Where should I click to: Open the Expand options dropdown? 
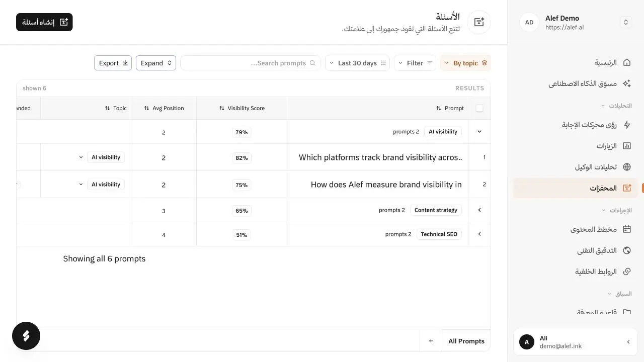tap(156, 63)
